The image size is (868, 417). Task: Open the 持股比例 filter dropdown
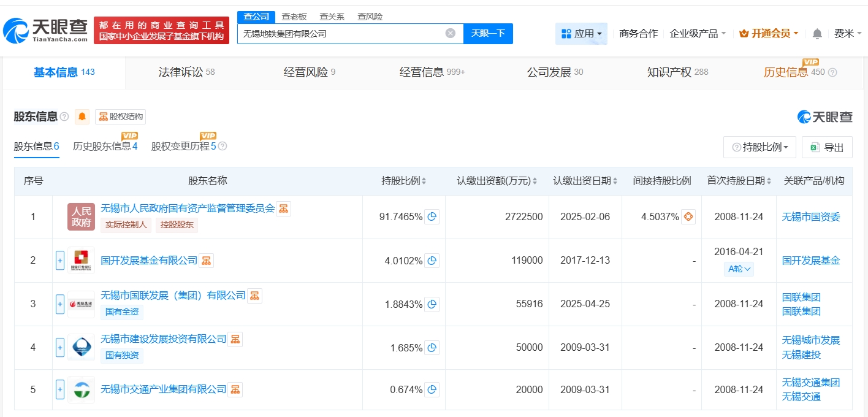pos(759,147)
